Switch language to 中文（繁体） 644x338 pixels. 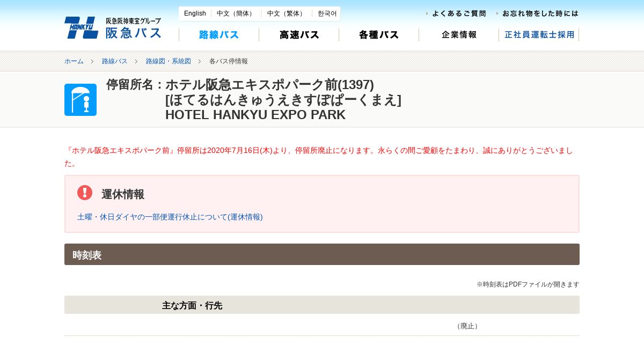coord(287,13)
